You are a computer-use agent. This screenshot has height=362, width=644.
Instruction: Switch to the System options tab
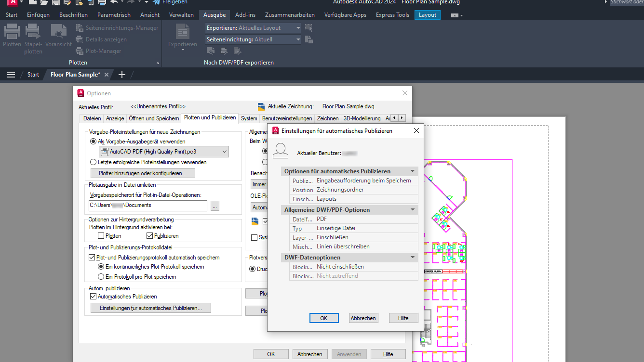pos(249,118)
